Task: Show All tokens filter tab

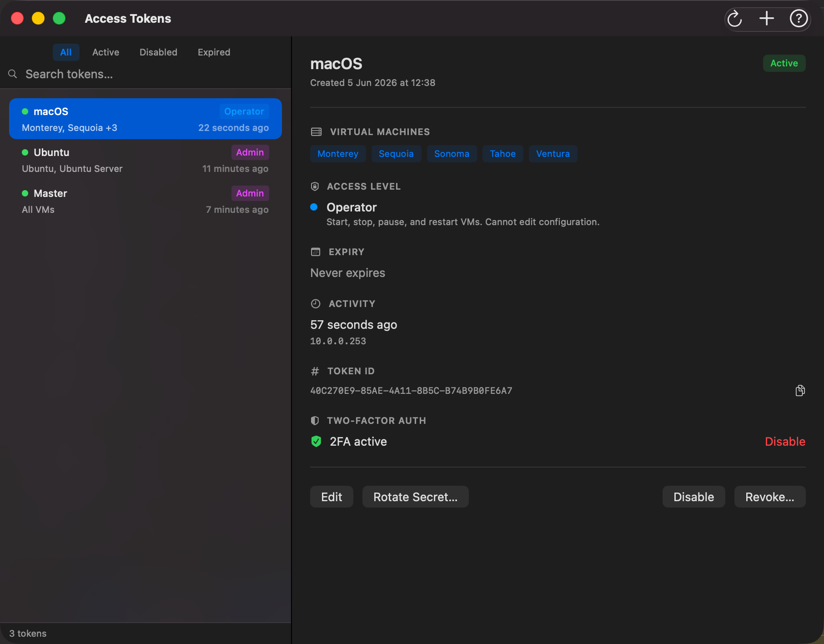Action: 66,52
